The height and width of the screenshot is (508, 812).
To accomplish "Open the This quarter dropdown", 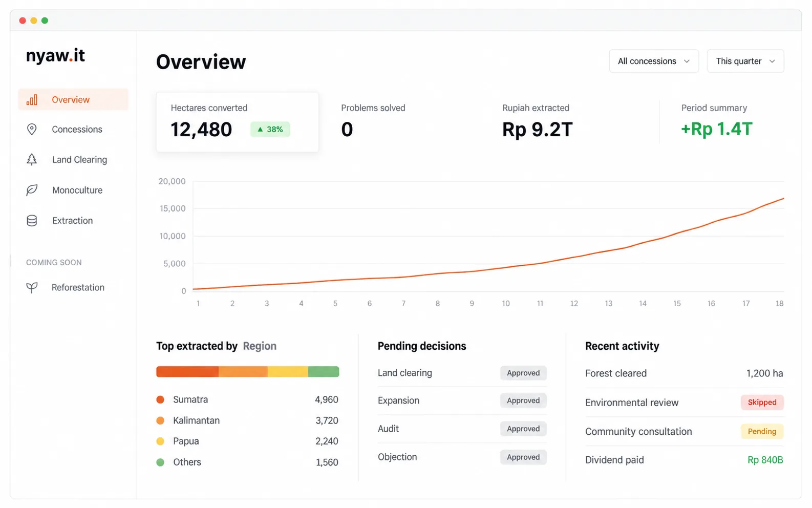I will (745, 61).
